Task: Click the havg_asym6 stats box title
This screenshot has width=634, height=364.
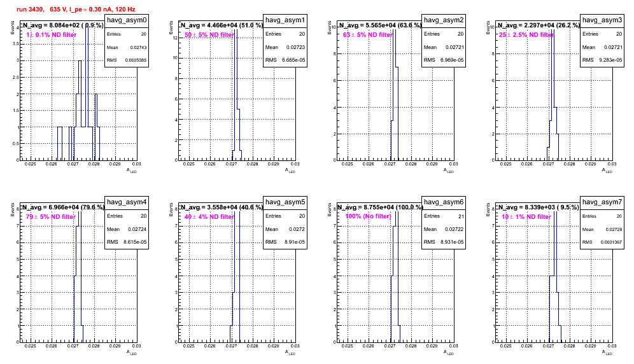Action: [x=444, y=202]
